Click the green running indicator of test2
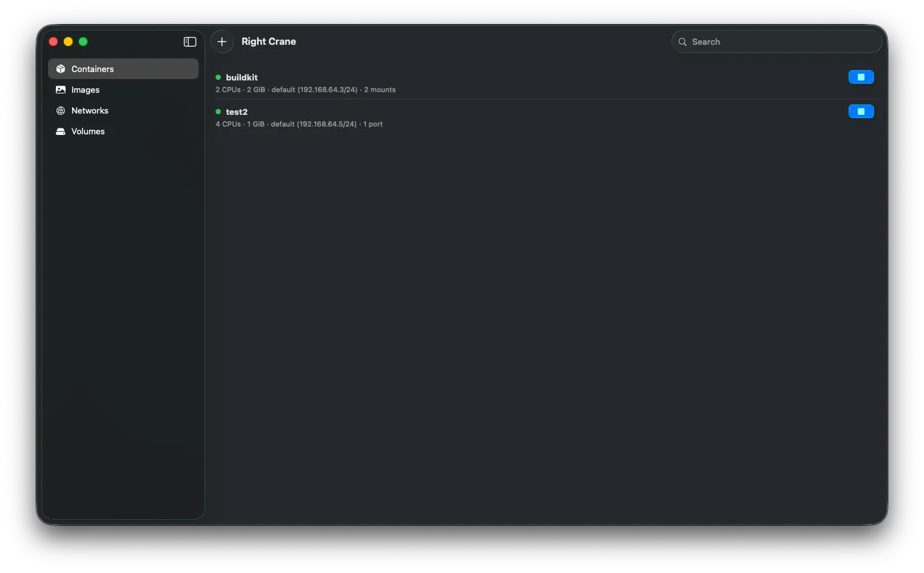 (219, 112)
